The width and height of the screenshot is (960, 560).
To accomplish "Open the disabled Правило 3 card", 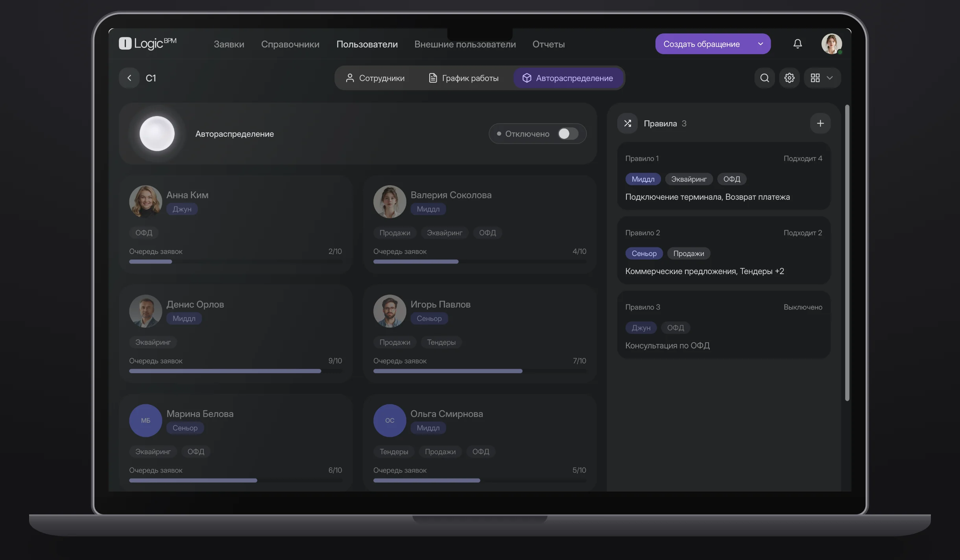I will point(724,324).
